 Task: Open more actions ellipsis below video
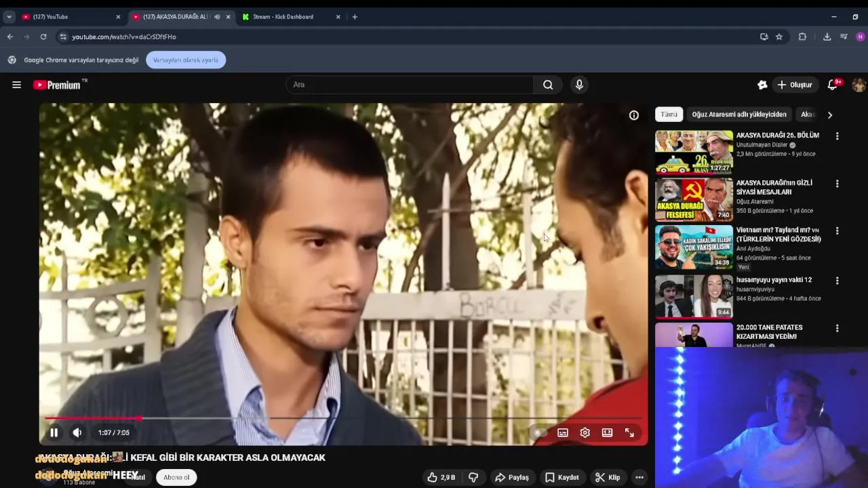(x=639, y=477)
